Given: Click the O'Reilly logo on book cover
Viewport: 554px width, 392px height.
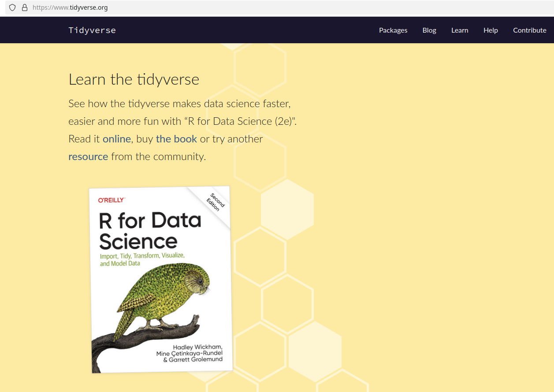Looking at the screenshot, I should click(x=112, y=200).
